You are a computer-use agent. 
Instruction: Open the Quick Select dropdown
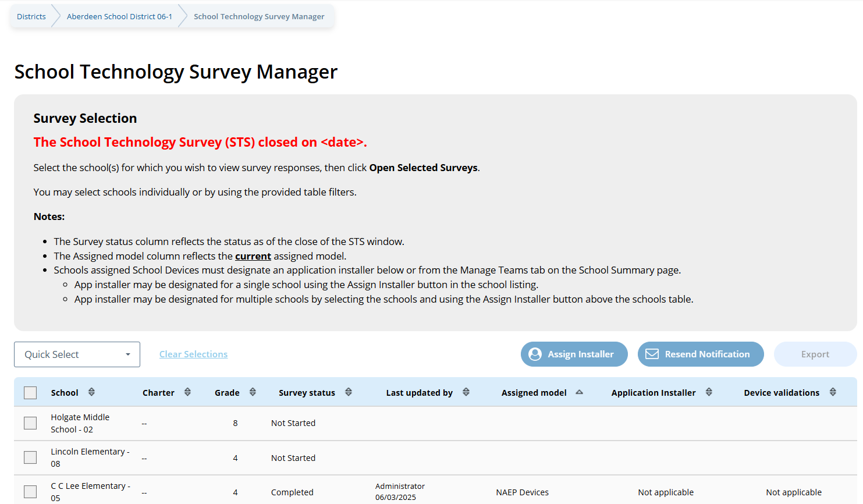pos(77,354)
